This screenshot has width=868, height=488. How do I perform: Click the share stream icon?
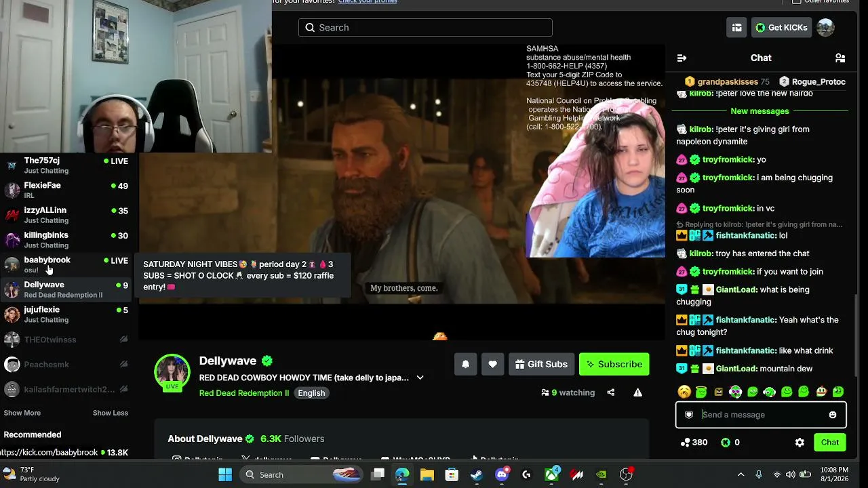pos(611,392)
